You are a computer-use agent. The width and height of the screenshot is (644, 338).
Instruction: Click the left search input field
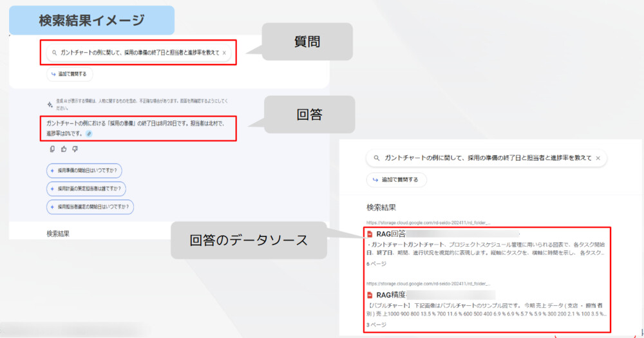139,53
